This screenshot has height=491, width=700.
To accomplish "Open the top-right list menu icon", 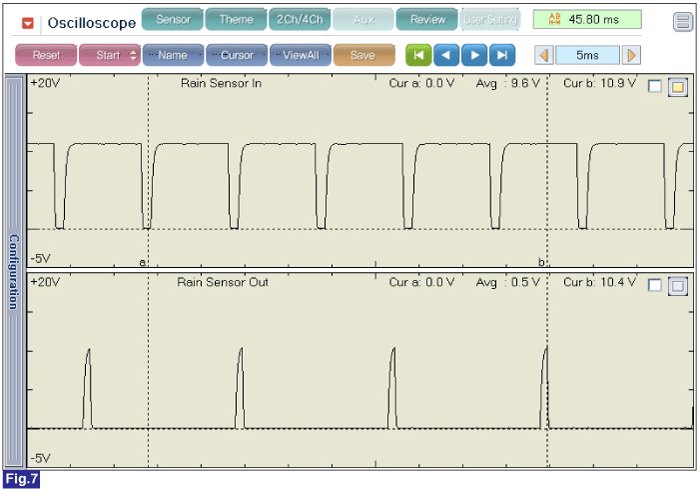I will click(682, 22).
